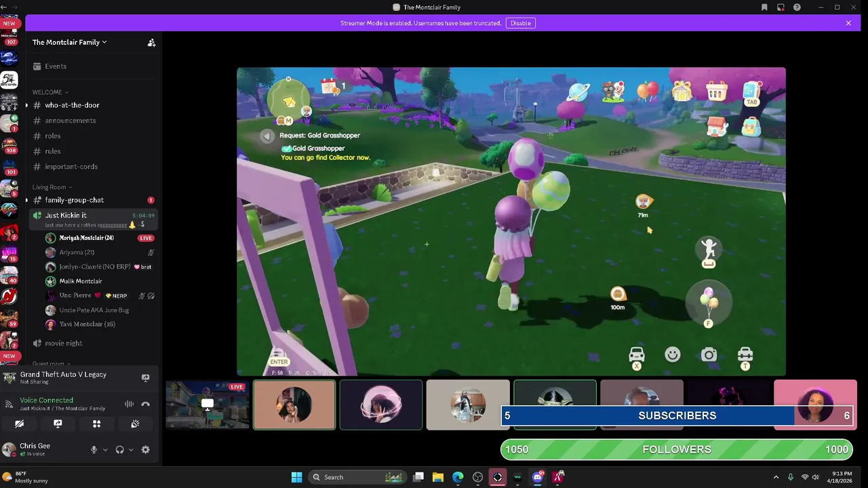
Task: Open the balloons icon in game top bar
Action: coord(648,91)
